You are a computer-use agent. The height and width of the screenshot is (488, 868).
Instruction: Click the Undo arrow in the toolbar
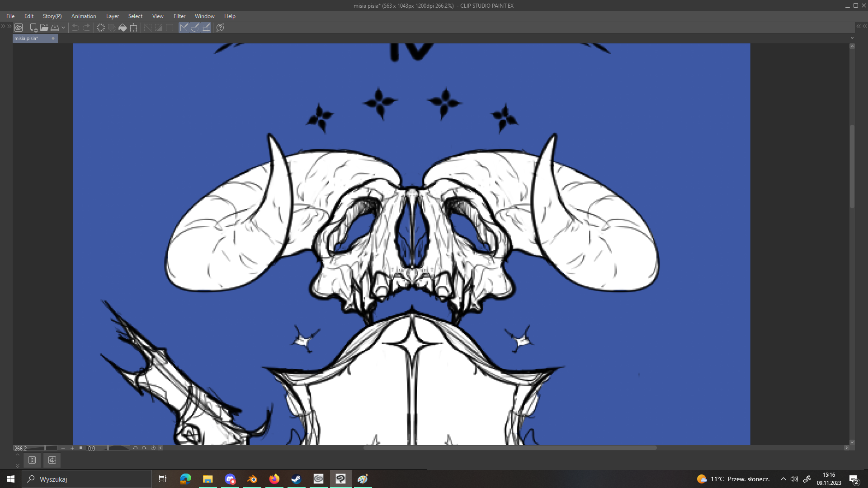(75, 28)
